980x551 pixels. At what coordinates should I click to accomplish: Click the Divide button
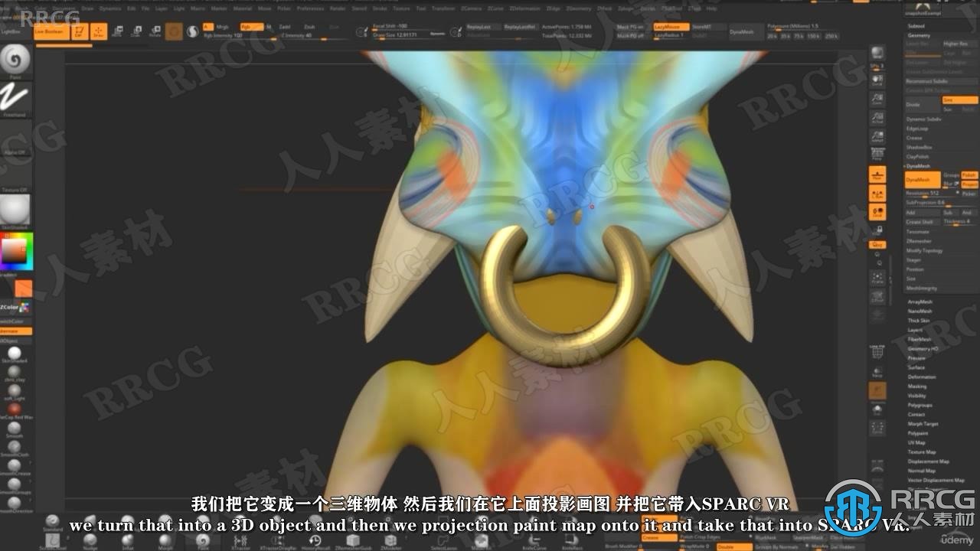pyautogui.click(x=922, y=104)
